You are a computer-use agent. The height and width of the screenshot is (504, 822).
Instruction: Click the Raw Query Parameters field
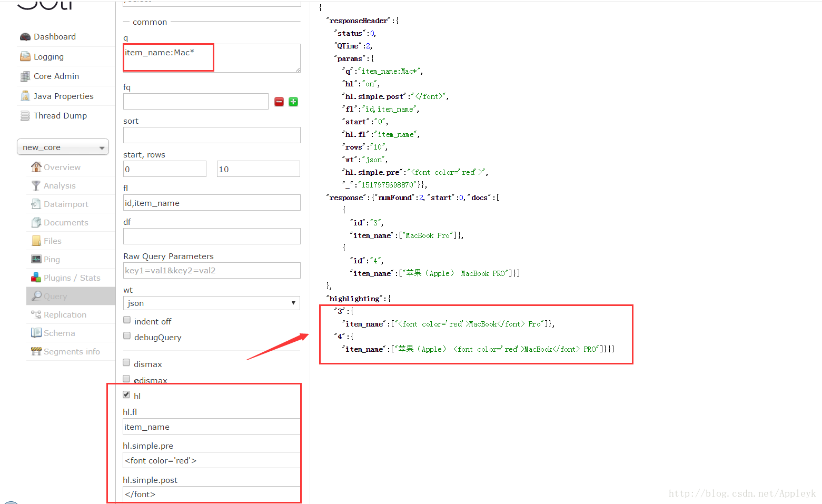[x=212, y=271]
